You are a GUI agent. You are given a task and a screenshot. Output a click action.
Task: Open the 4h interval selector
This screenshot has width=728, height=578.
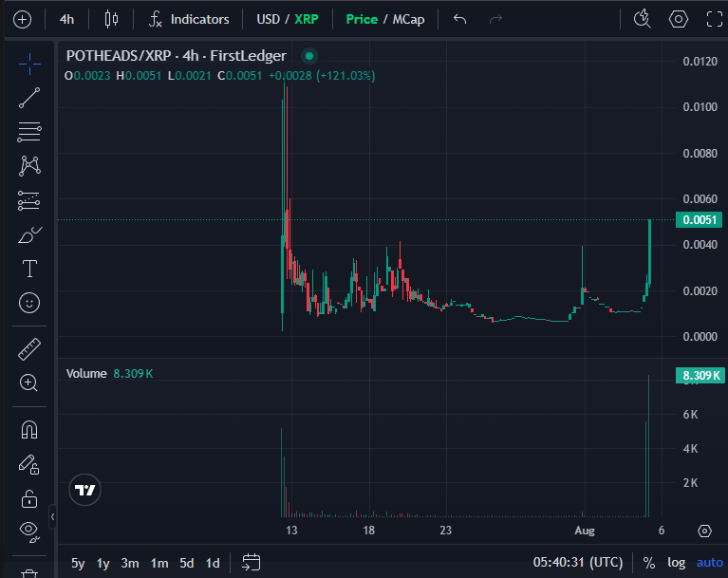click(66, 20)
